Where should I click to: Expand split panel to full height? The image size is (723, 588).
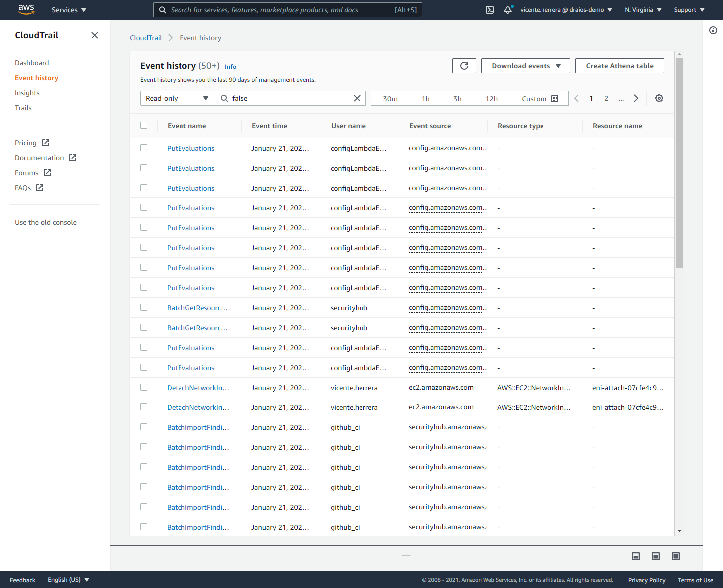coord(676,556)
